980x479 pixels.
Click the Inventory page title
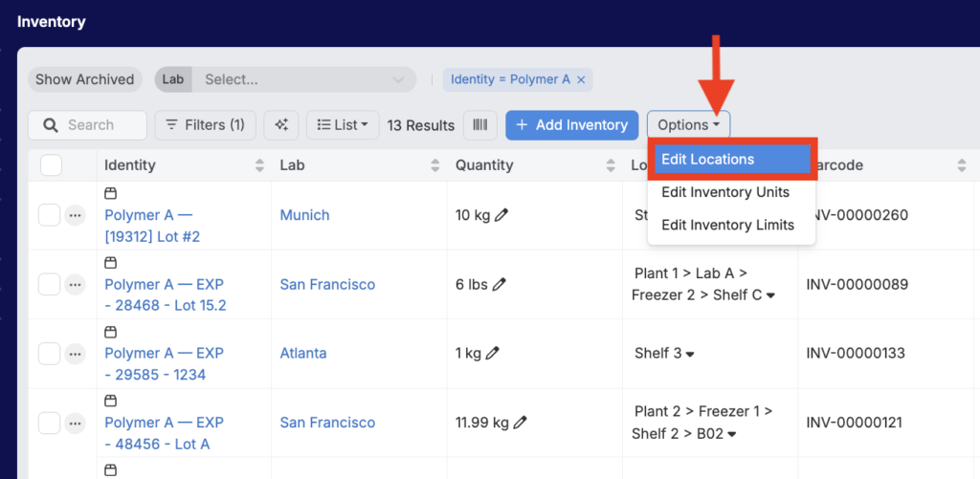pos(52,22)
